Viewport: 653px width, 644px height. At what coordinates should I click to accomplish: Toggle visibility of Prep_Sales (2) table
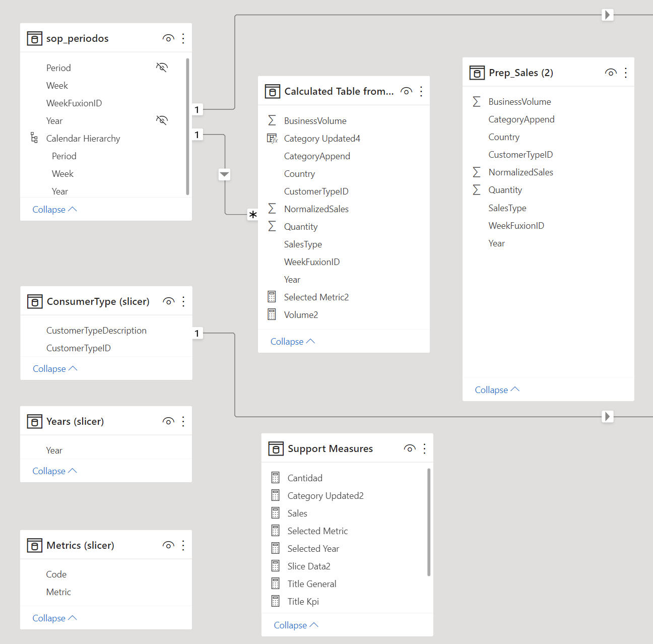[611, 73]
